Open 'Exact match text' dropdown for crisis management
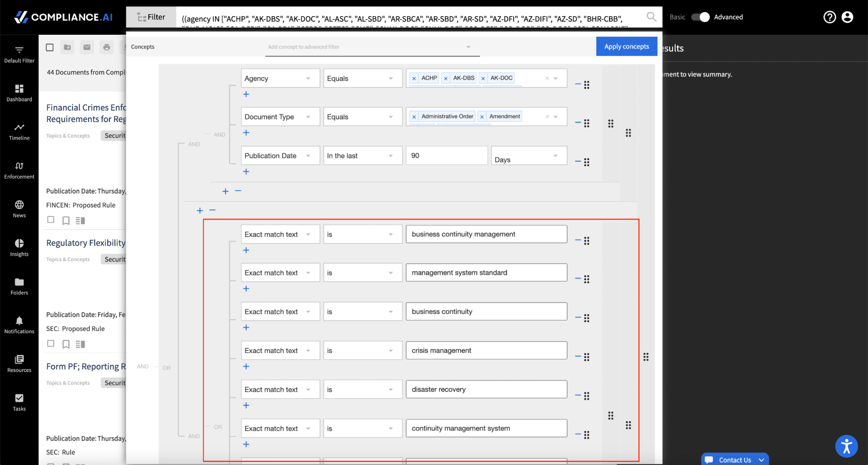The height and width of the screenshot is (465, 868). pos(280,350)
